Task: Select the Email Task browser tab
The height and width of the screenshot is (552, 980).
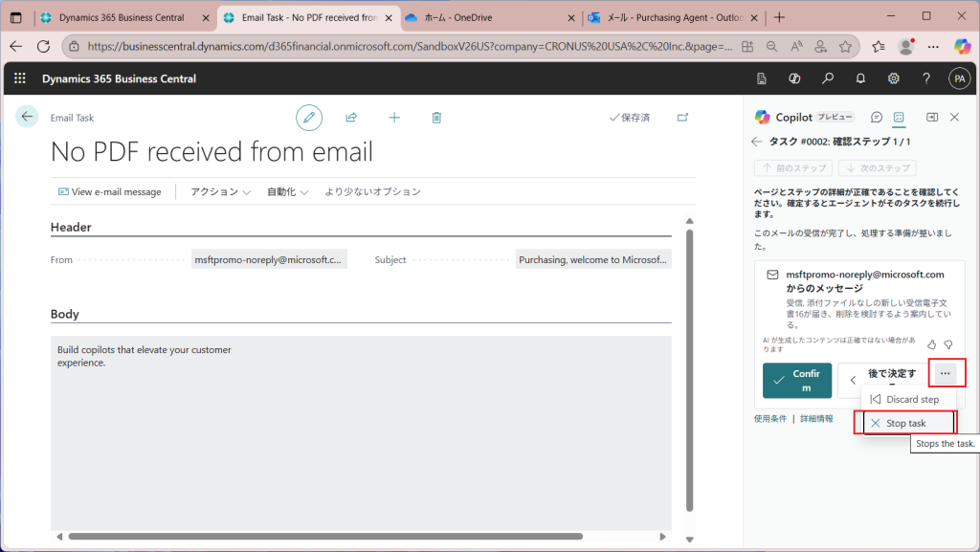Action: pyautogui.click(x=306, y=17)
